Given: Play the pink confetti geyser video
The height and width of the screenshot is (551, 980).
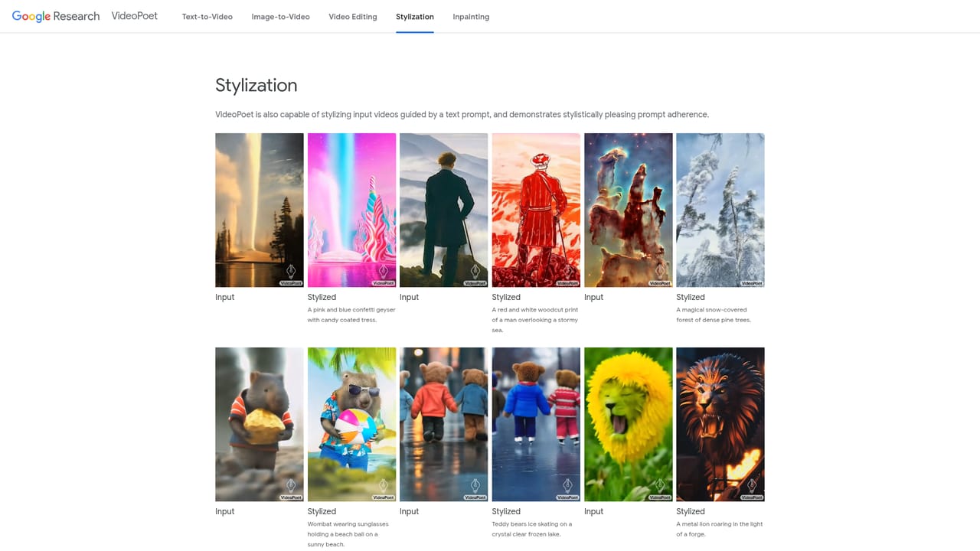Looking at the screenshot, I should click(x=352, y=210).
